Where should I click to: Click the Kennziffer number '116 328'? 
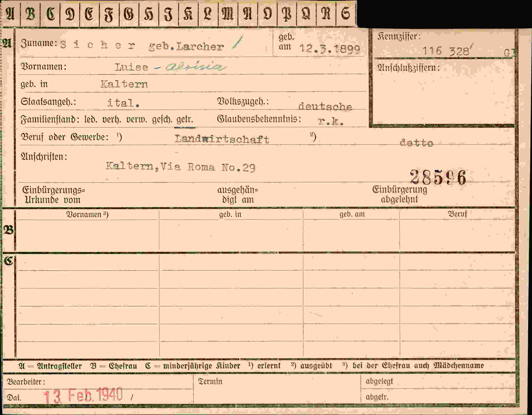[x=446, y=51]
